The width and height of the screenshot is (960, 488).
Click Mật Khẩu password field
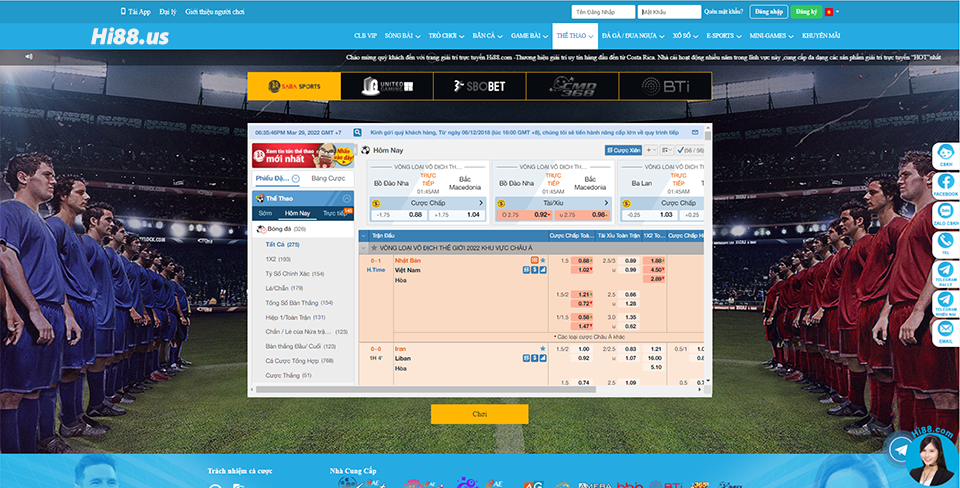pyautogui.click(x=669, y=12)
